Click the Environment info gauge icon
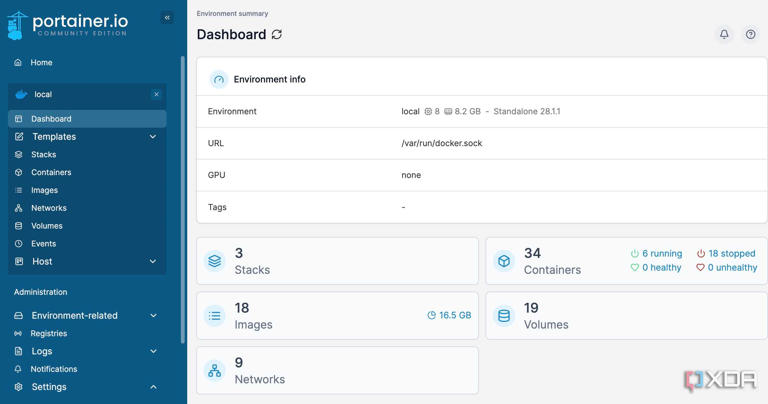768x404 pixels. click(x=218, y=79)
